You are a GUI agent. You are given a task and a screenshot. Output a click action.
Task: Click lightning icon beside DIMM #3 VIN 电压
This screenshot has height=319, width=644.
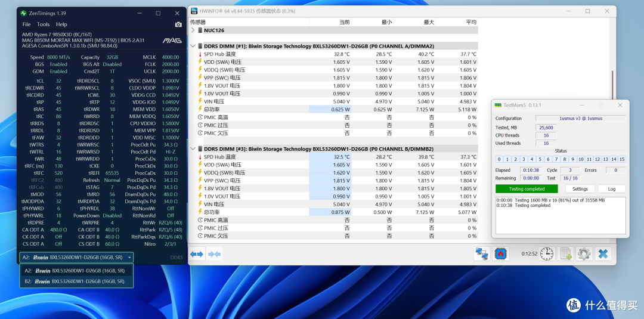coord(200,204)
